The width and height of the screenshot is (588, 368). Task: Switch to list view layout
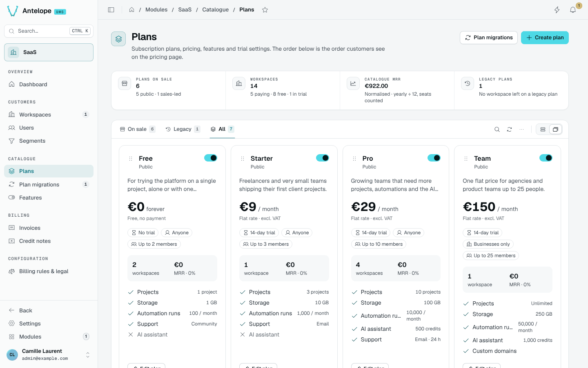pos(543,130)
